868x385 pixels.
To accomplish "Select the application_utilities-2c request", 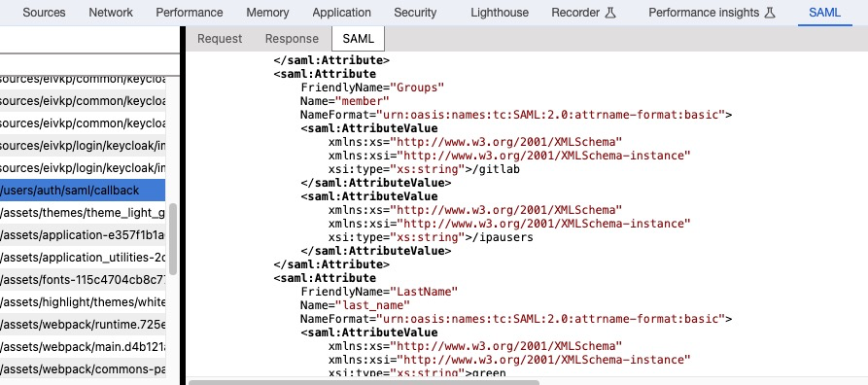I will point(83,257).
